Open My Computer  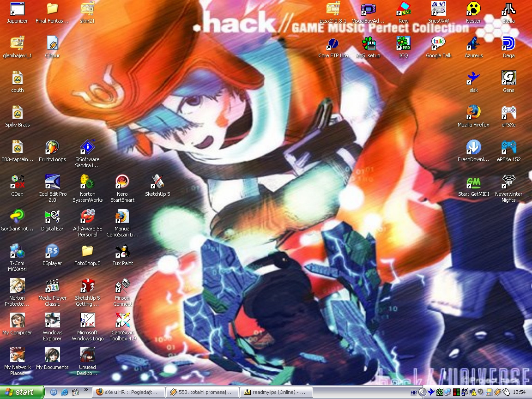(17, 324)
